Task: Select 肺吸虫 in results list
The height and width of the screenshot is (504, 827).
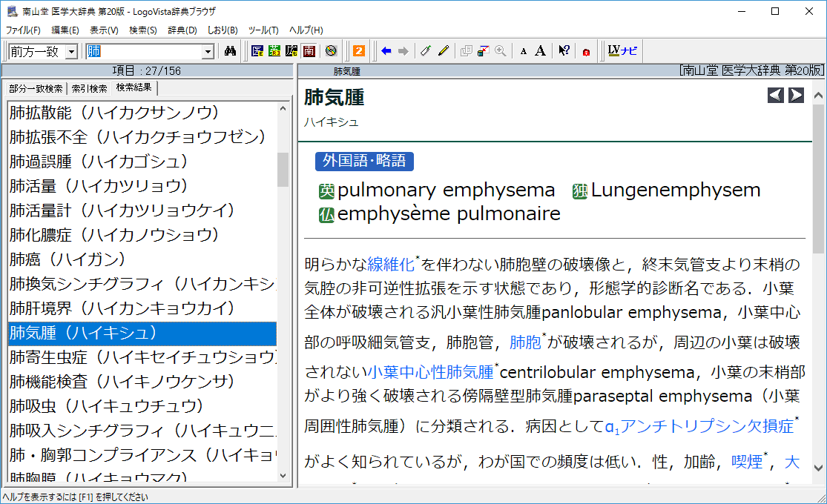Action: tap(142, 406)
